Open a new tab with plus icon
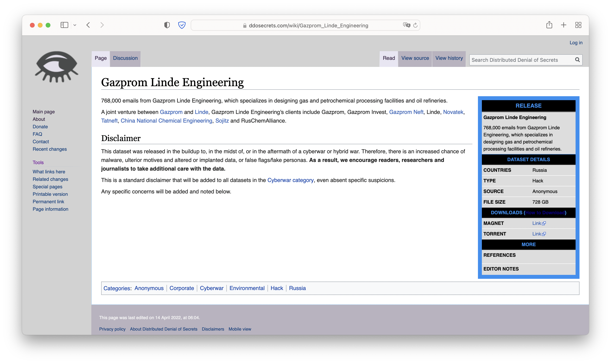Viewport: 611px width, 364px height. click(x=564, y=25)
